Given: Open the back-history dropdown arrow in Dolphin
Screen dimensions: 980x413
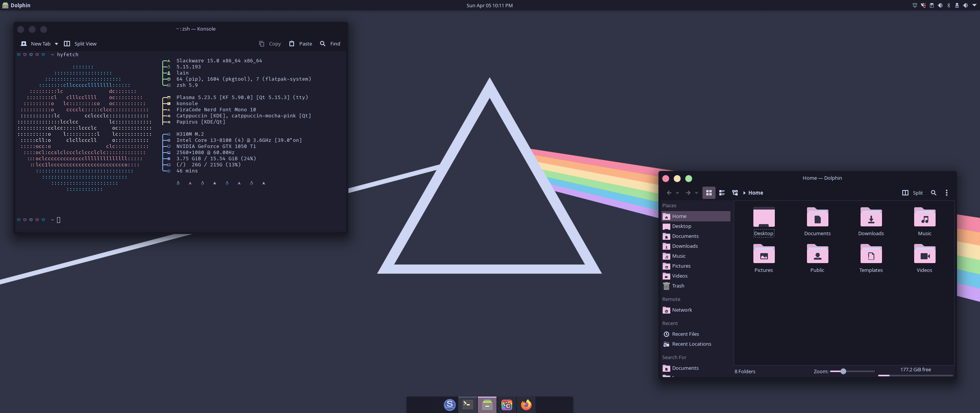Looking at the screenshot, I should pyautogui.click(x=677, y=193).
